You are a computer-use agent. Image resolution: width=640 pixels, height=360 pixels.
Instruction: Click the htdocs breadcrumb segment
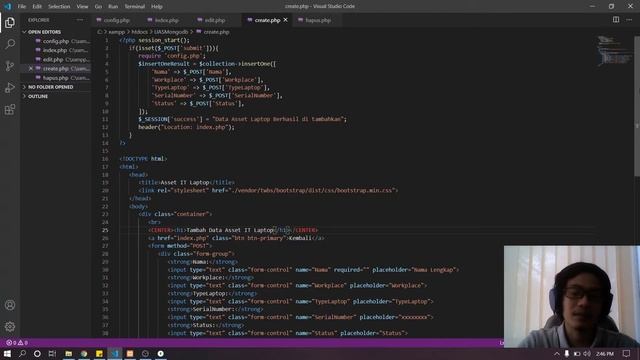pyautogui.click(x=139, y=32)
